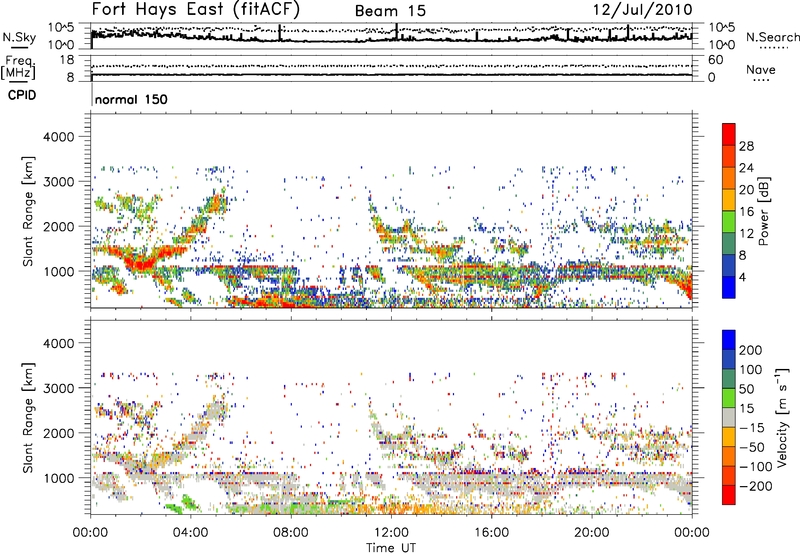Click the gray segment of the velocity colorbar
The image size is (800, 554).
coord(729,418)
